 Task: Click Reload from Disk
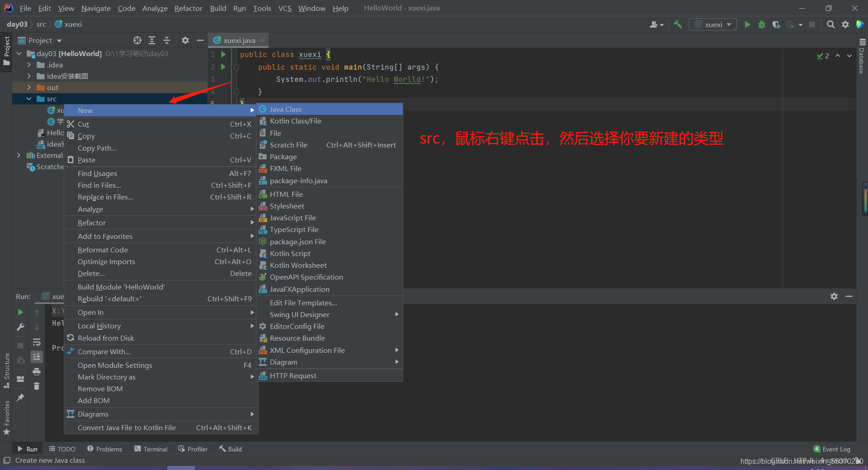[x=161, y=338]
